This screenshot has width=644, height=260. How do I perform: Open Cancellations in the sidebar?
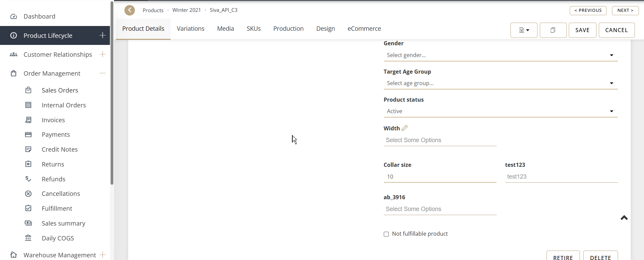click(61, 193)
